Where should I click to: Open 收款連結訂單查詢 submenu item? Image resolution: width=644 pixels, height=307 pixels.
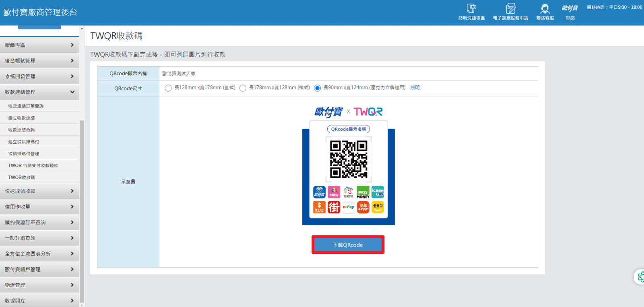tap(39, 106)
